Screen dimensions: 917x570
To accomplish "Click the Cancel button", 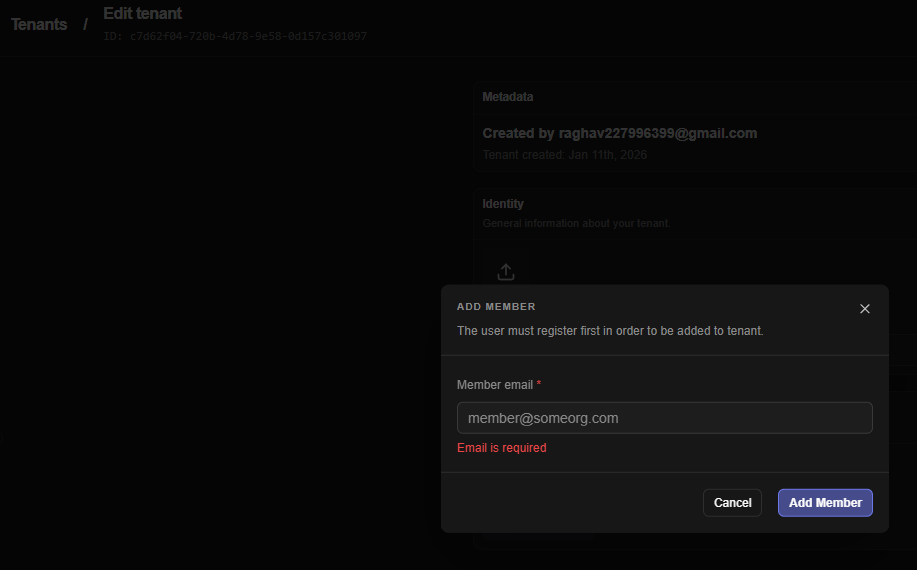I will point(732,503).
